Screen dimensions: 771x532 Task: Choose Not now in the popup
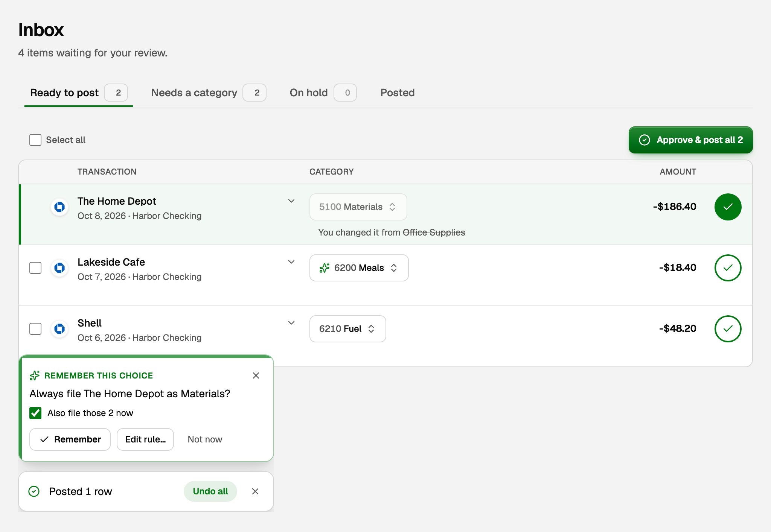point(205,439)
